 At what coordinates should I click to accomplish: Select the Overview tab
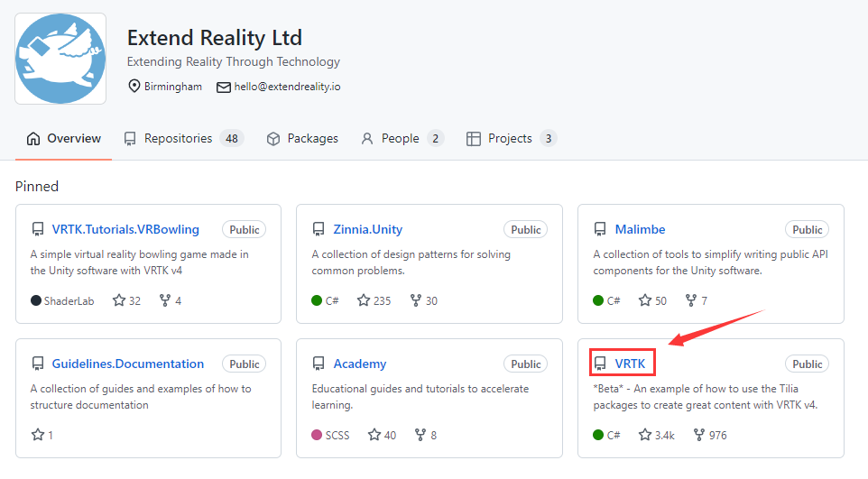click(x=64, y=138)
